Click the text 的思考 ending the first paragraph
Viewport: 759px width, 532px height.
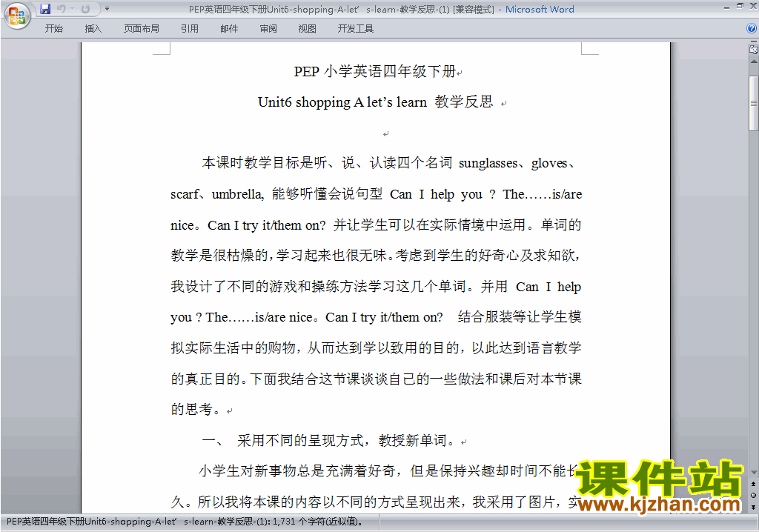192,410
